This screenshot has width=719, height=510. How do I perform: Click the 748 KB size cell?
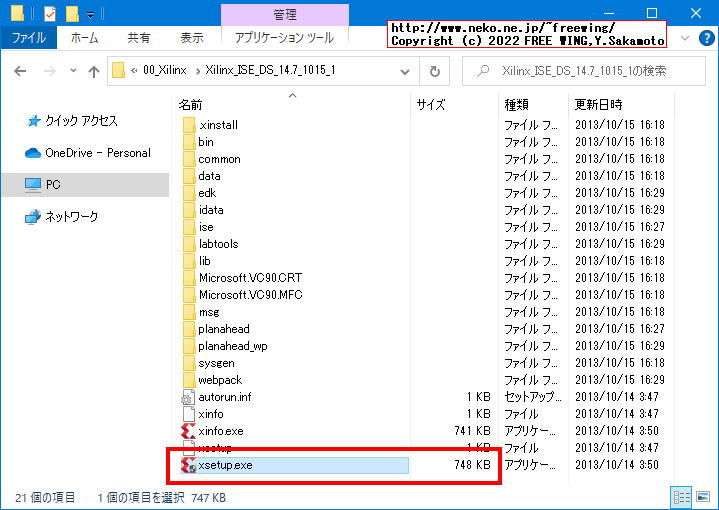[x=472, y=465]
